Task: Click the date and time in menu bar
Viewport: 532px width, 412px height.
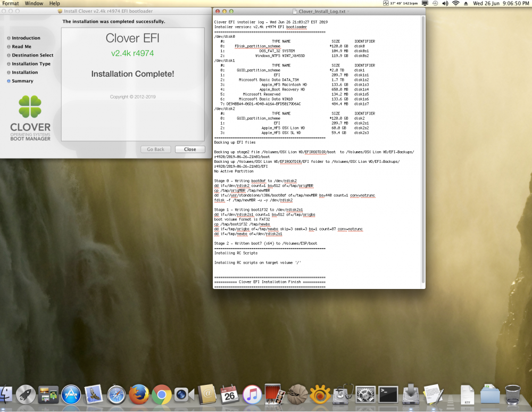Action: tap(501, 3)
